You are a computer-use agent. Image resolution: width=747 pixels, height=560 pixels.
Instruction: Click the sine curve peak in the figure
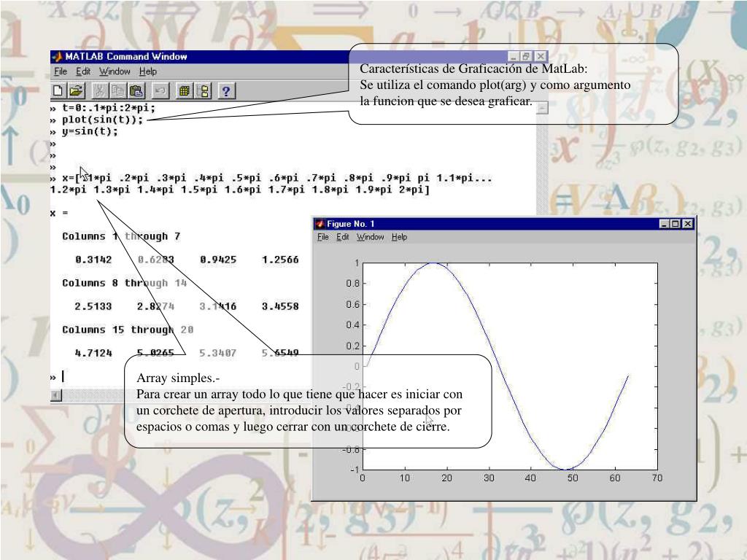point(433,263)
